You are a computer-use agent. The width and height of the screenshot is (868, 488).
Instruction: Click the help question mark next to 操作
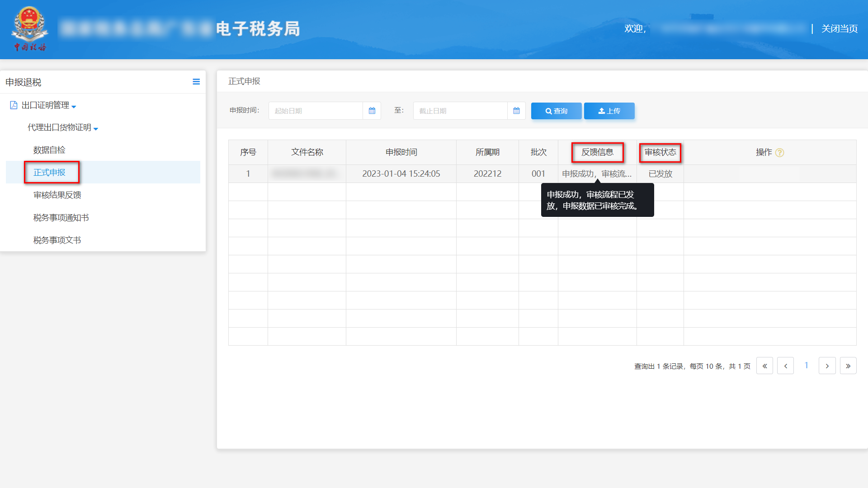[779, 153]
